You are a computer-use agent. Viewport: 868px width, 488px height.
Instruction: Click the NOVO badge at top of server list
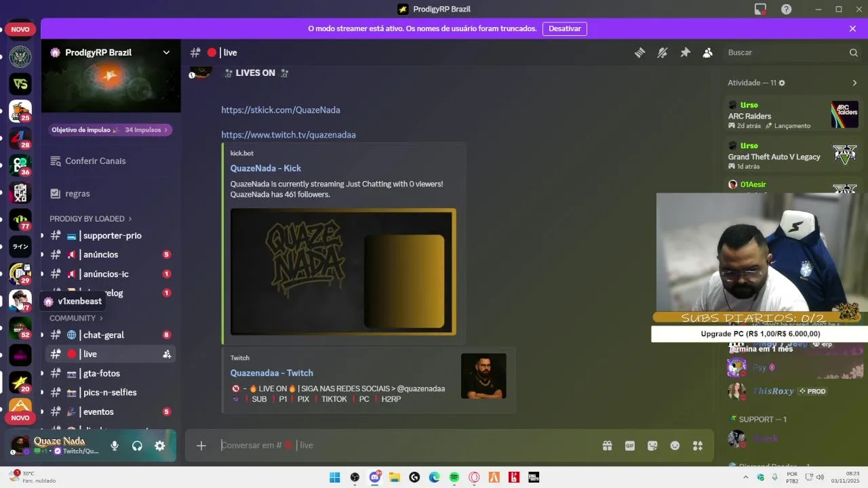click(x=20, y=29)
